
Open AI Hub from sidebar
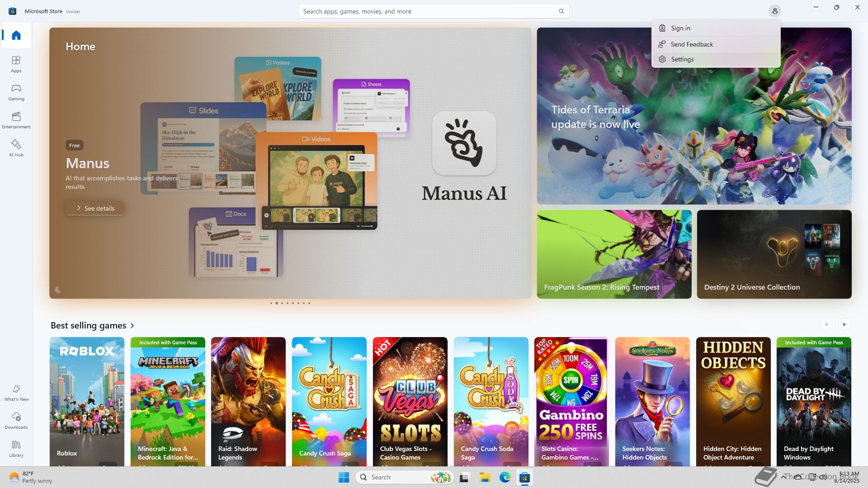click(16, 148)
